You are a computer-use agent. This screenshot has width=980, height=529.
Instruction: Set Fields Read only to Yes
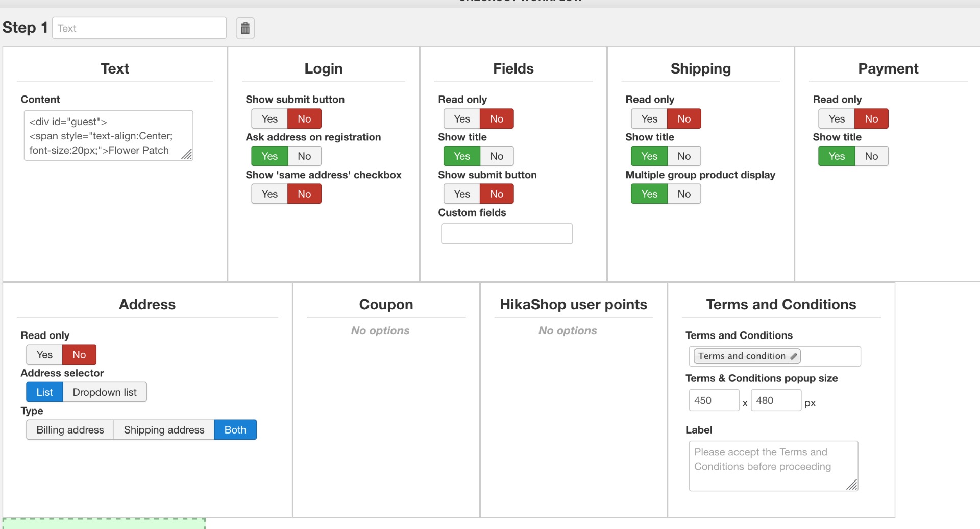pyautogui.click(x=461, y=119)
